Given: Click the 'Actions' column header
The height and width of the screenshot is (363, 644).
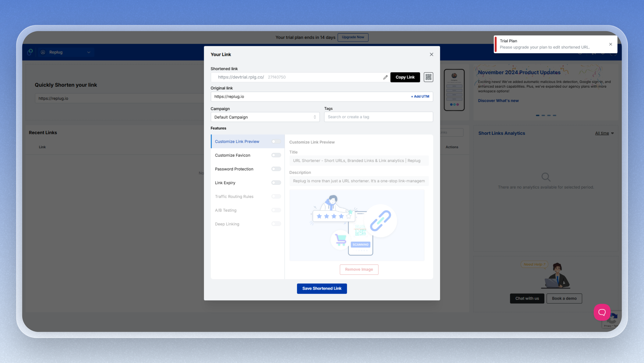Looking at the screenshot, I should tap(452, 147).
